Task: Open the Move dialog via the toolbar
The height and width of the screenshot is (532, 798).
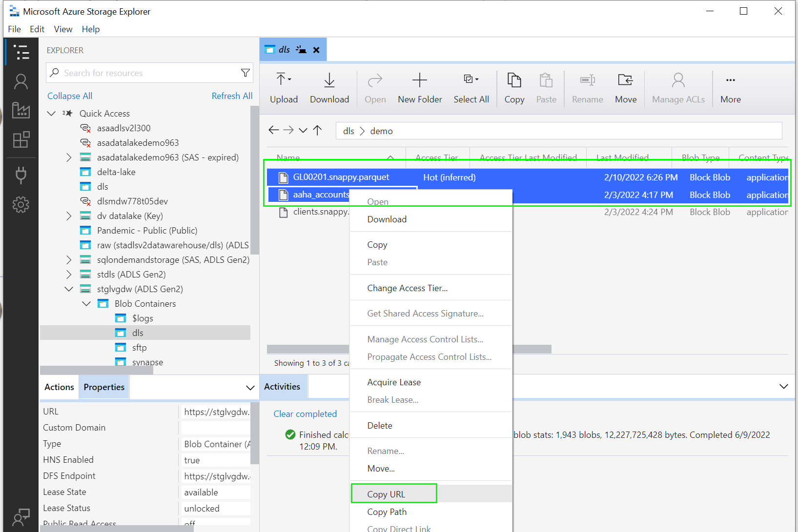Action: [x=625, y=88]
